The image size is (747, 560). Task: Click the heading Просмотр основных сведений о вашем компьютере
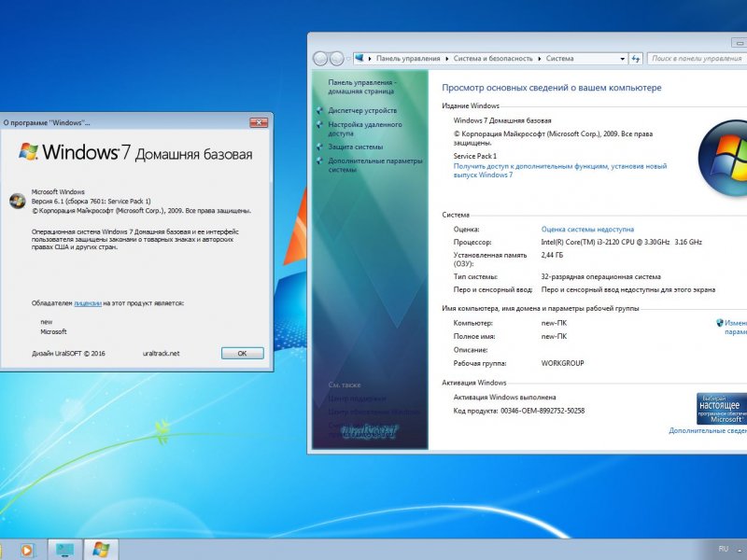click(x=552, y=88)
